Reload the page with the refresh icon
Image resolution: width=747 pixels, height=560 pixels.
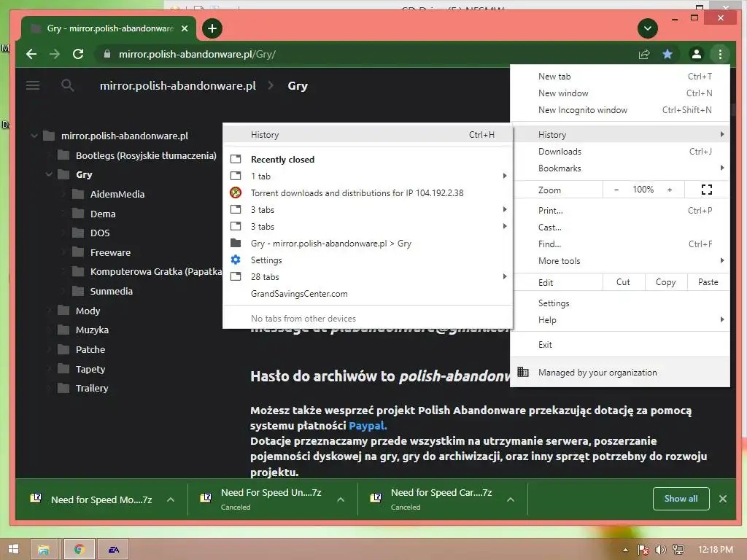[78, 54]
